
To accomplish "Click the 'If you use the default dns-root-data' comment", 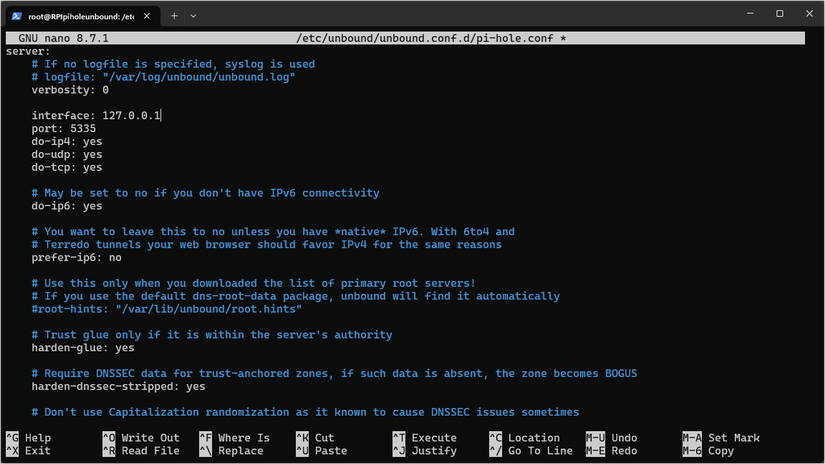I will (x=296, y=296).
